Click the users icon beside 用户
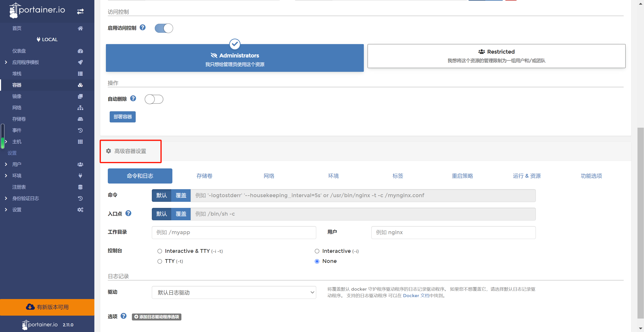Screen dimensions: 644x332 80,164
